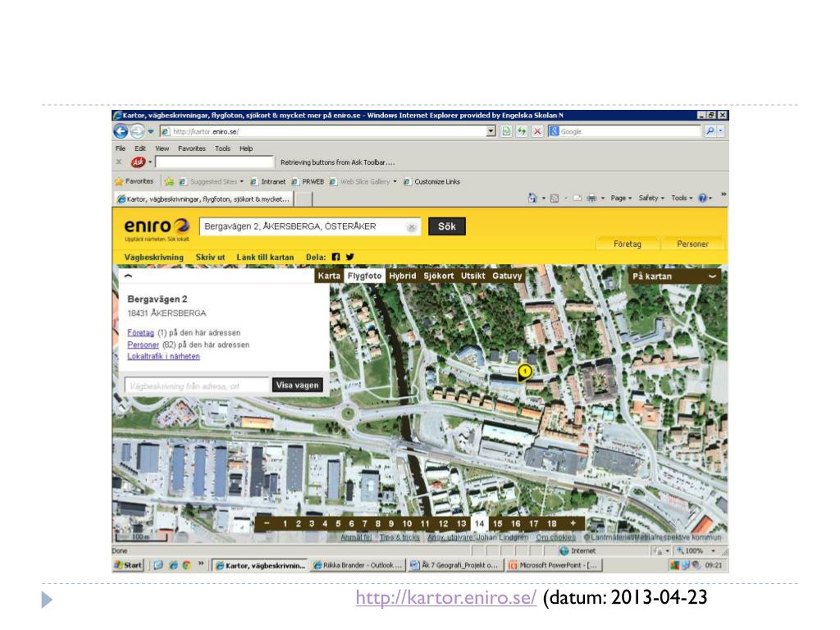Set map zoom level to 18

point(552,523)
